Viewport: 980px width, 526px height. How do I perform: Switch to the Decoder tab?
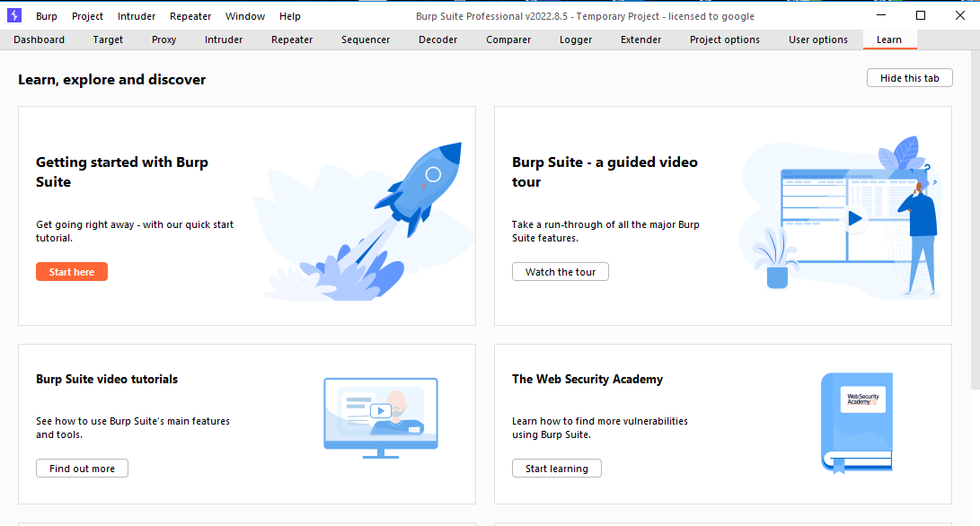[x=438, y=40]
